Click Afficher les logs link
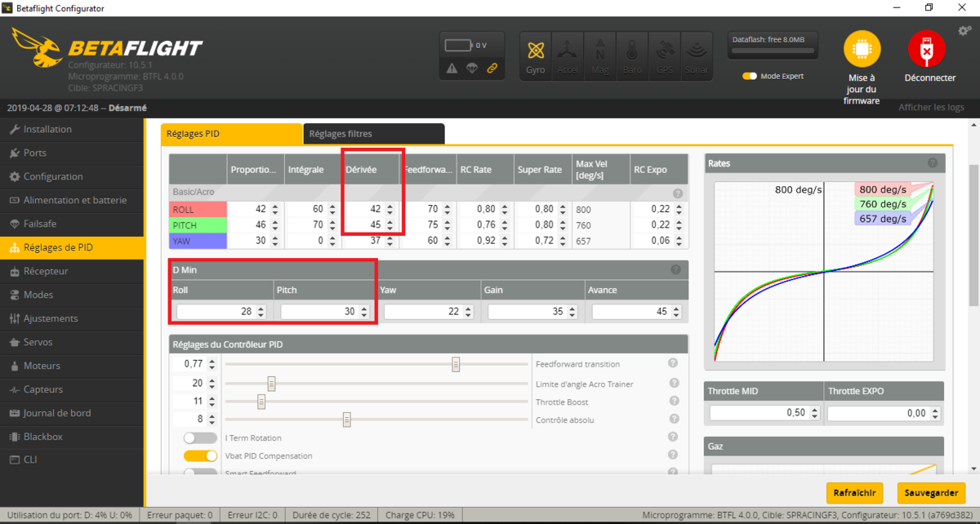Image resolution: width=980 pixels, height=524 pixels. pos(931,108)
